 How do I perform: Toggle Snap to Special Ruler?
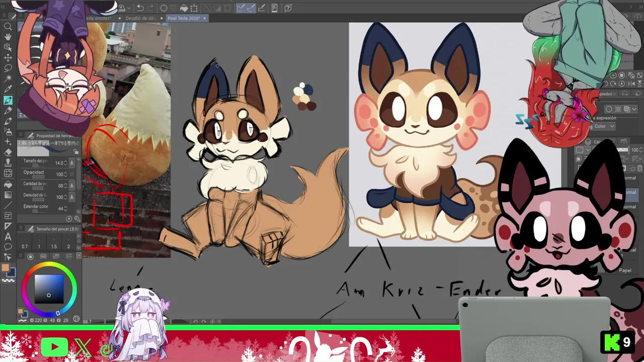coord(251,8)
